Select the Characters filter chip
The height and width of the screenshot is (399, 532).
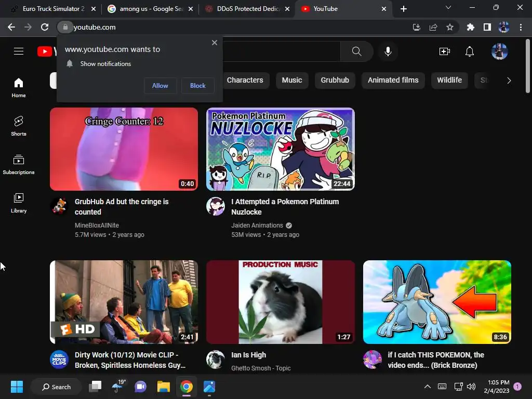point(245,81)
